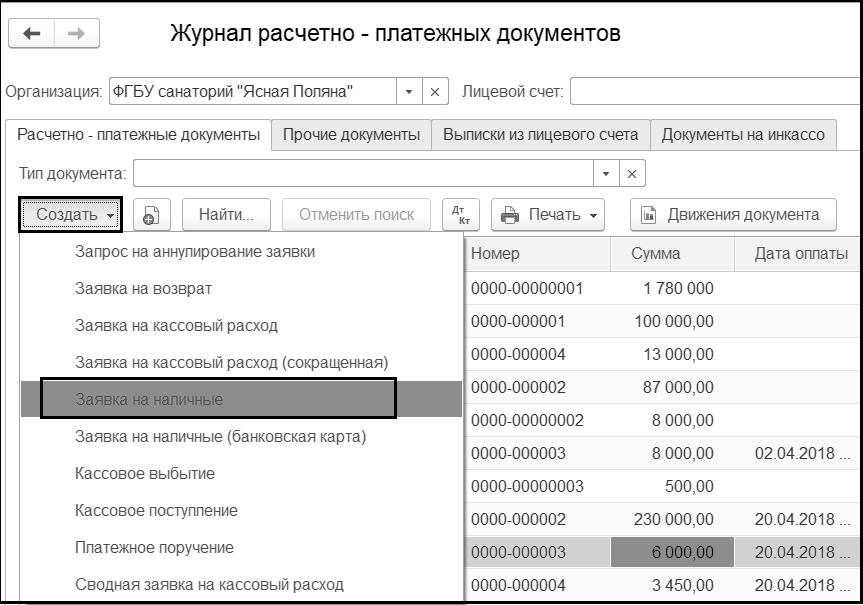Click the Организация input field

pos(253,91)
